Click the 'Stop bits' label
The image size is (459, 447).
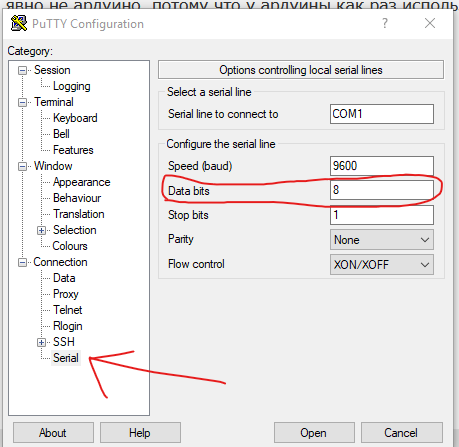[x=188, y=215]
